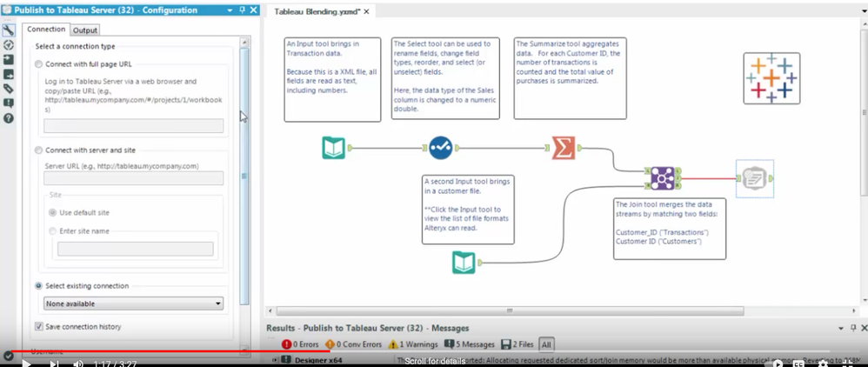Click the site name text field
The width and height of the screenshot is (868, 367).
pyautogui.click(x=135, y=249)
